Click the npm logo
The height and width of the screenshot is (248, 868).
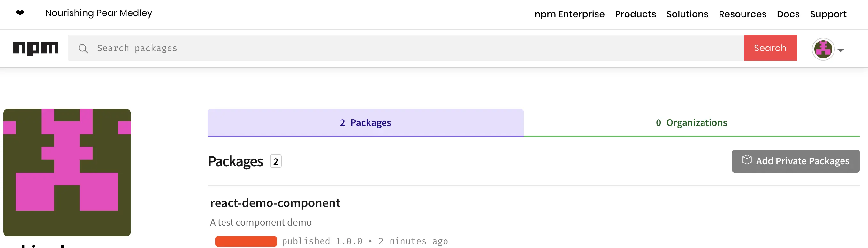36,48
